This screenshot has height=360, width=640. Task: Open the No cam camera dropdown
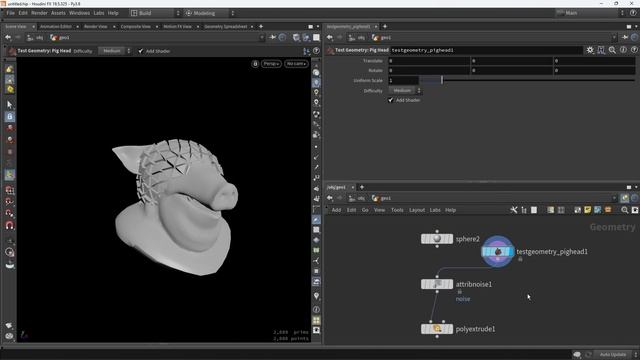(x=296, y=64)
